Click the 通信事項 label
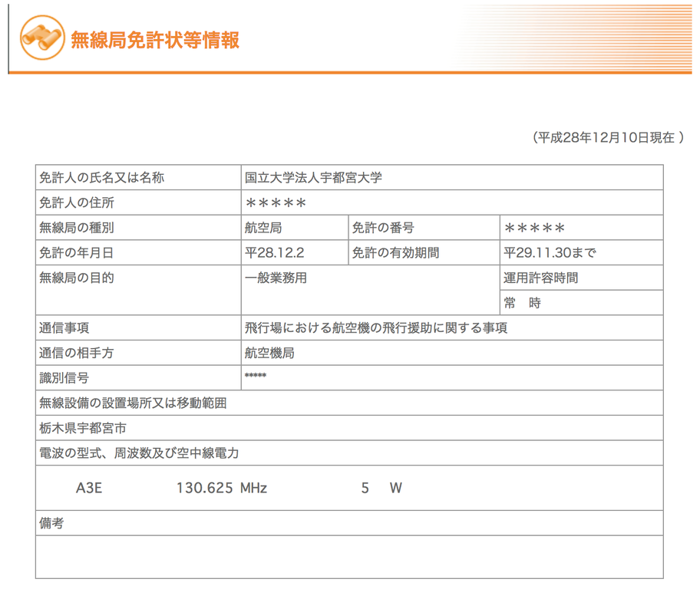Image resolution: width=700 pixels, height=589 pixels. tap(64, 327)
